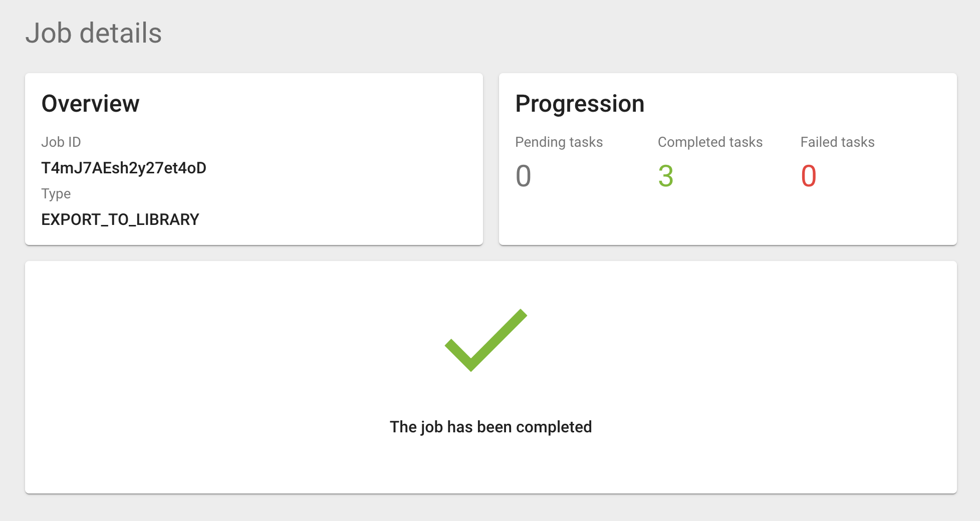Click the word "Completed" in the Progression card
The height and width of the screenshot is (521, 980).
pyautogui.click(x=691, y=142)
